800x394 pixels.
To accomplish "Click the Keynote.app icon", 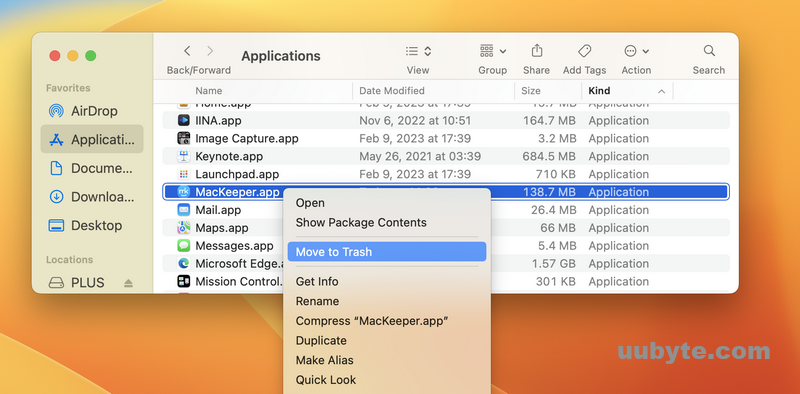I will 184,156.
